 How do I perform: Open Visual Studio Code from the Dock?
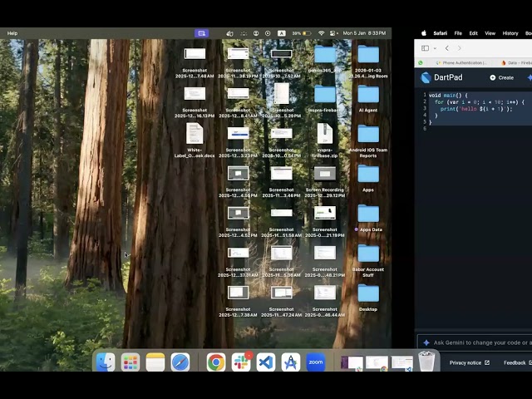coord(266,362)
